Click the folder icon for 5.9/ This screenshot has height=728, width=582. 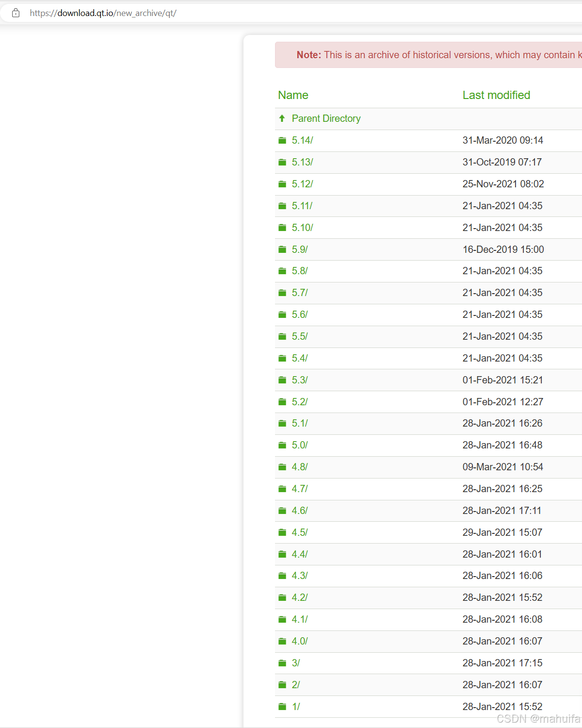coord(282,249)
